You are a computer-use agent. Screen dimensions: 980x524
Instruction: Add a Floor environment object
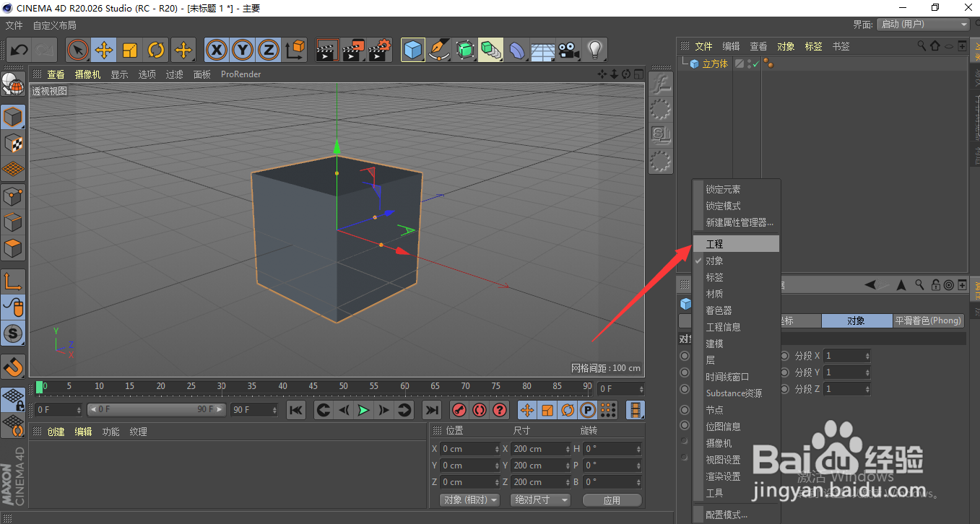(542, 50)
